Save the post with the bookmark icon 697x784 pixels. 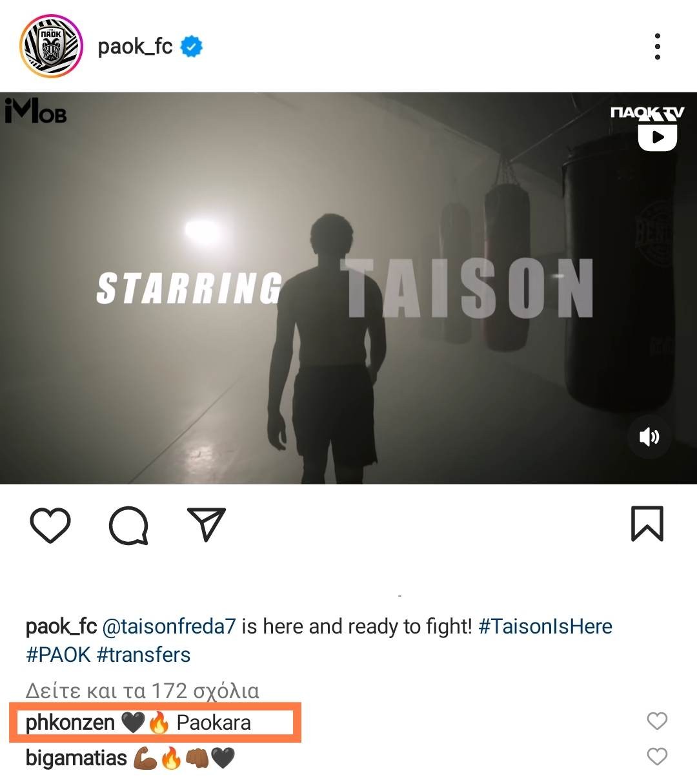(647, 523)
